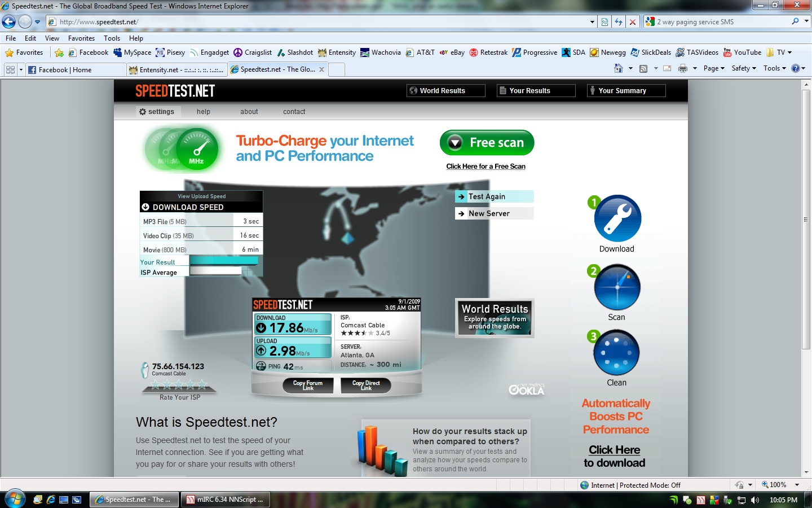
Task: Click the Windows Start orb
Action: tap(15, 499)
